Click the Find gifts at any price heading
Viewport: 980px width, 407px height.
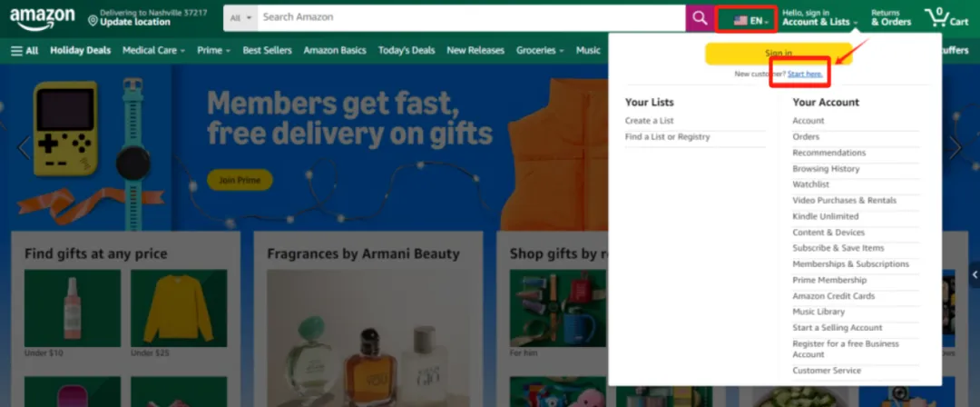[95, 253]
